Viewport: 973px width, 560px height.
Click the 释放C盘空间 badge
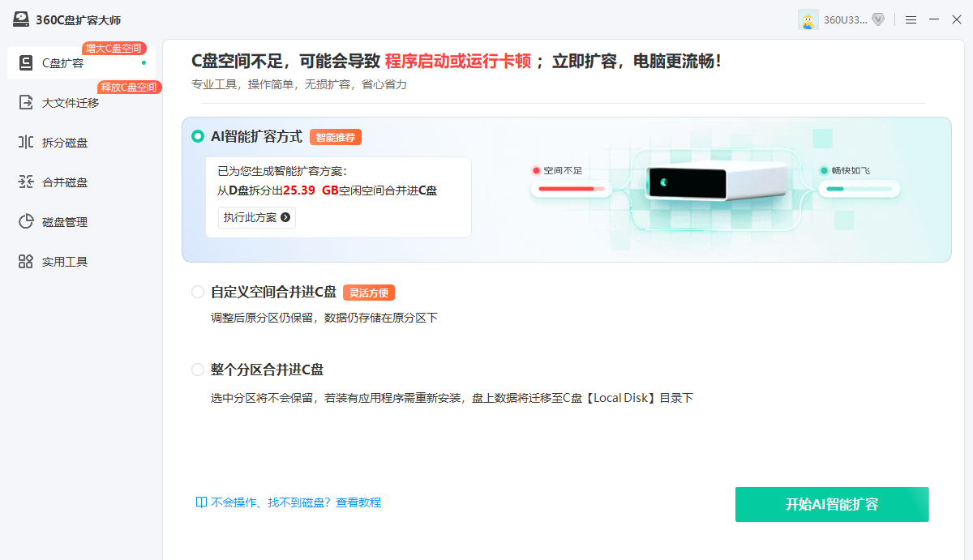click(x=130, y=87)
